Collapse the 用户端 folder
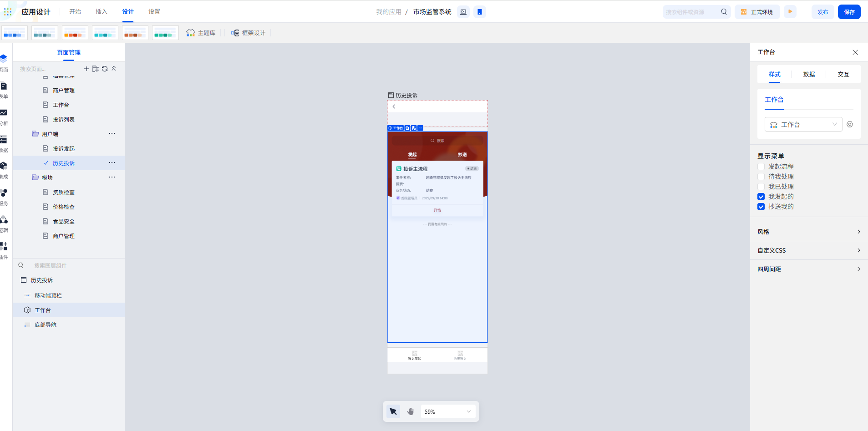The height and width of the screenshot is (431, 868). click(36, 134)
